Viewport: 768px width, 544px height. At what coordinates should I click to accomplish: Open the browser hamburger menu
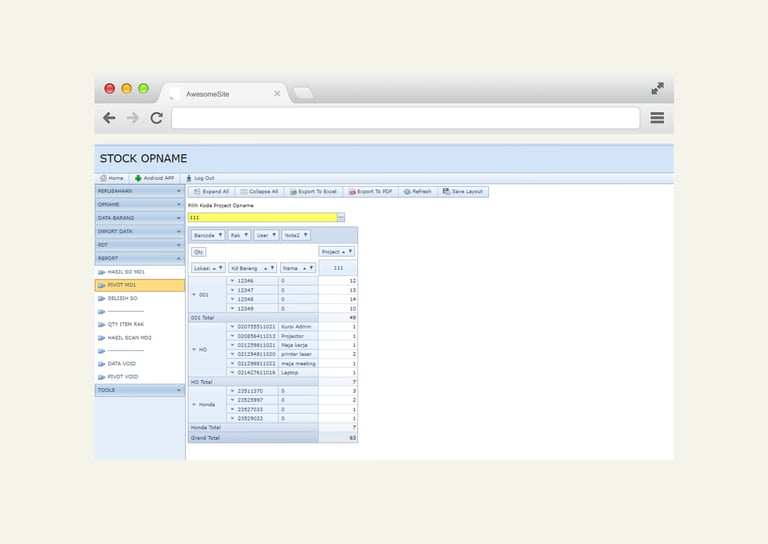point(657,118)
